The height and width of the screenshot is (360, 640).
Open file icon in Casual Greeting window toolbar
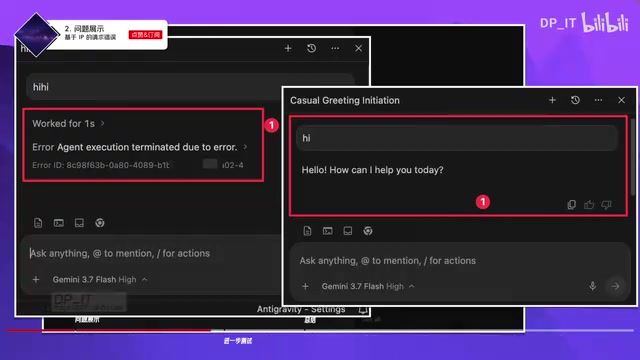point(307,231)
